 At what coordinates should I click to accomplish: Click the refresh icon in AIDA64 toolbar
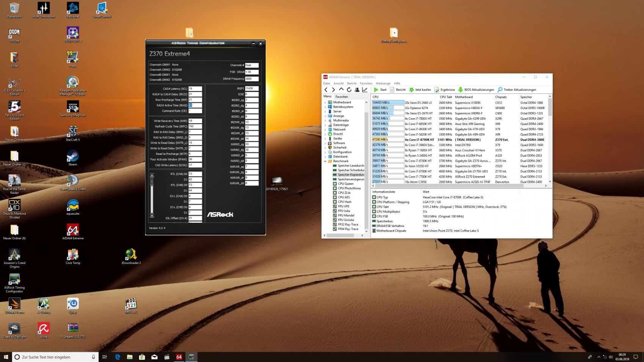point(349,90)
